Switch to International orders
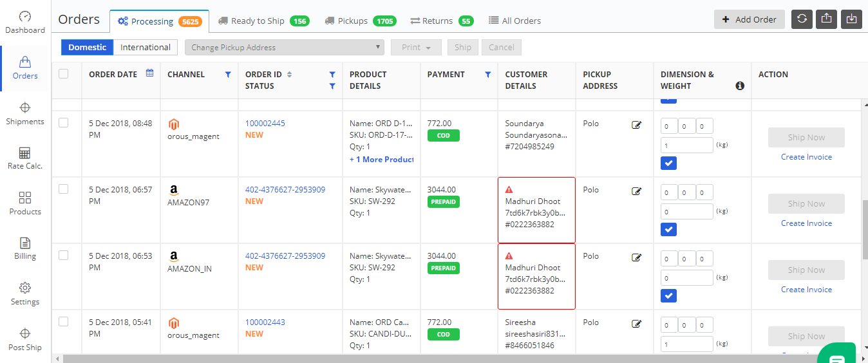 pyautogui.click(x=146, y=47)
